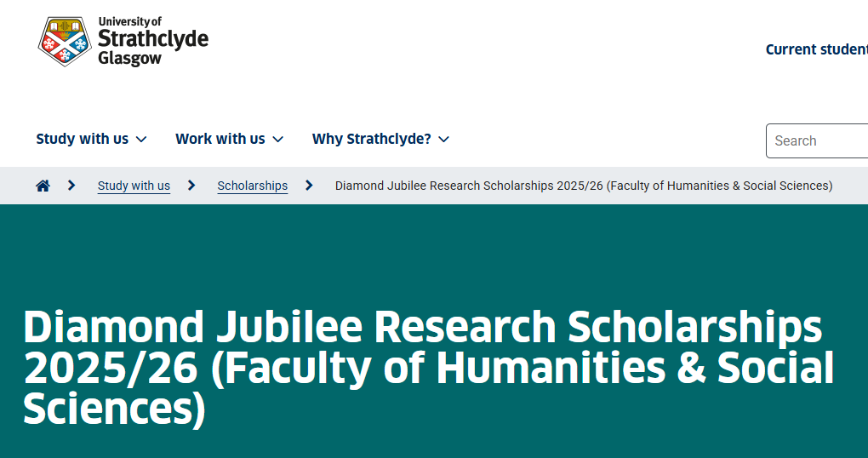Follow the Study with us breadcrumb link

coord(134,186)
